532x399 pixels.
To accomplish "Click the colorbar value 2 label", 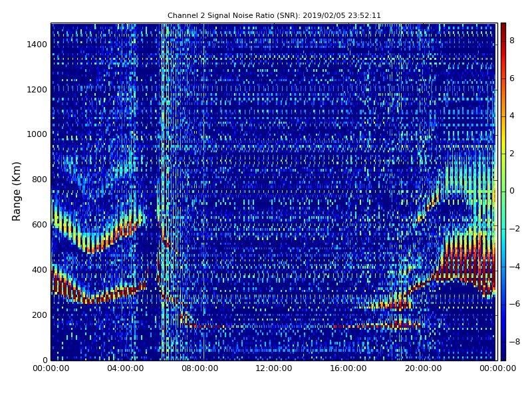I will point(512,154).
